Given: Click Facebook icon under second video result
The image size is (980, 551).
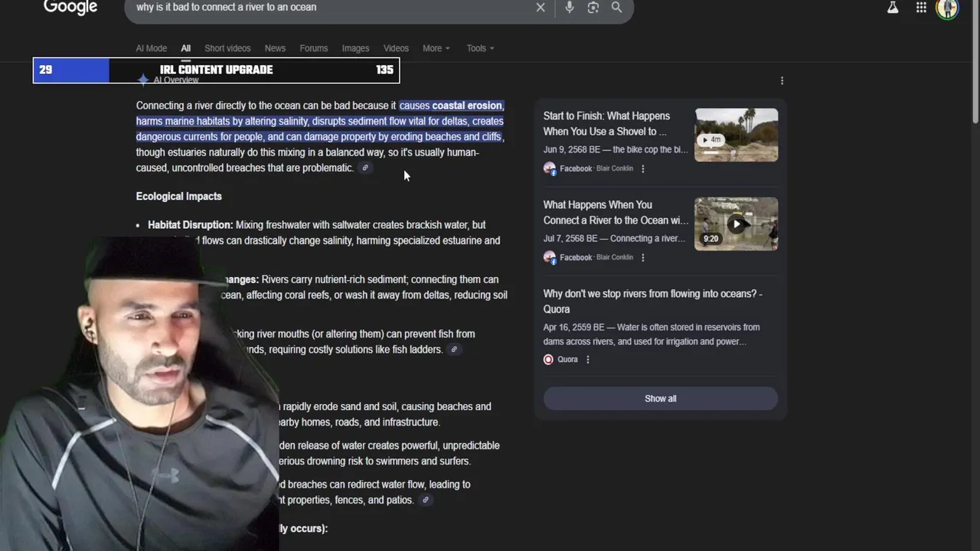Looking at the screenshot, I should (550, 257).
